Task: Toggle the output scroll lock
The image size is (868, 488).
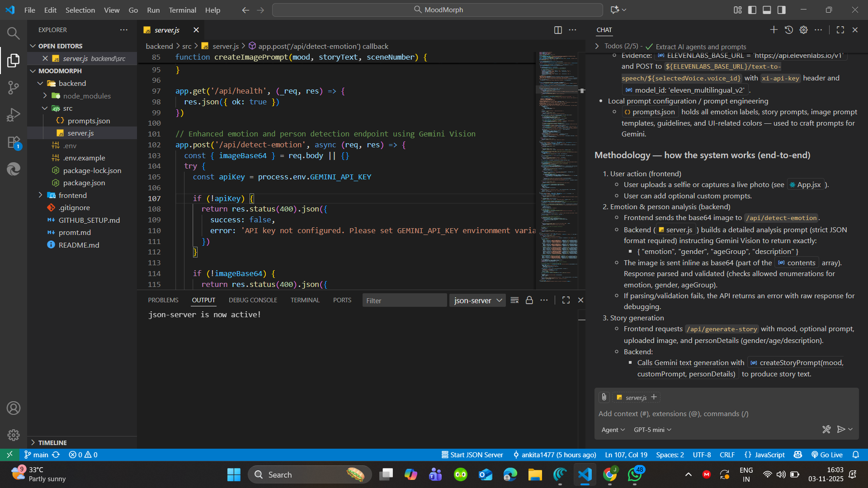Action: [x=529, y=300]
